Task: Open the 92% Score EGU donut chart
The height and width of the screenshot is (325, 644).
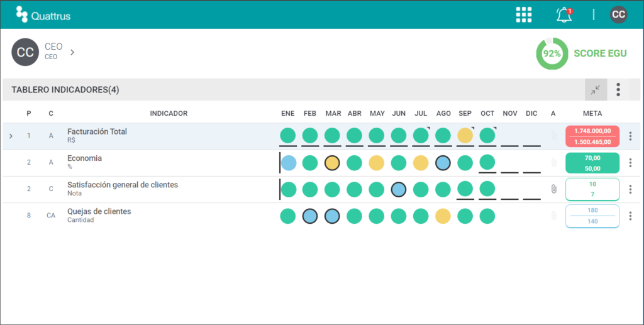Action: click(552, 53)
